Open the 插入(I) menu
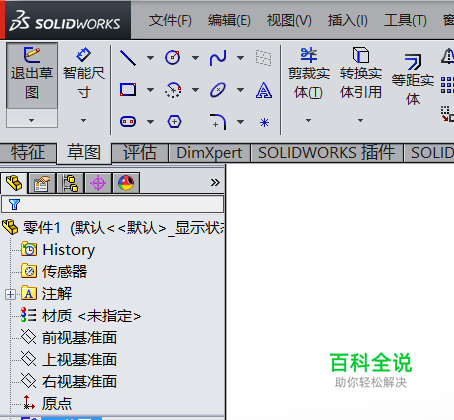Viewport: 454px width, 420px height. pyautogui.click(x=347, y=21)
